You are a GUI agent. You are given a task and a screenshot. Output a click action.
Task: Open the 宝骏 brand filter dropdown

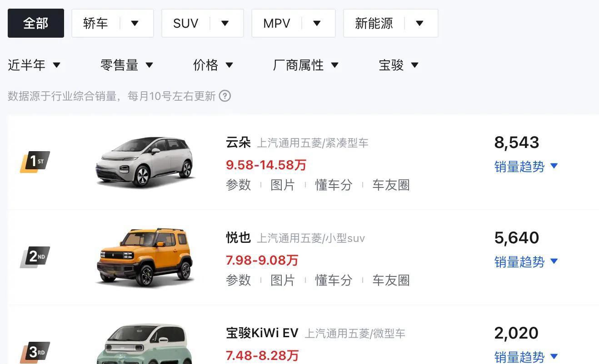(399, 65)
